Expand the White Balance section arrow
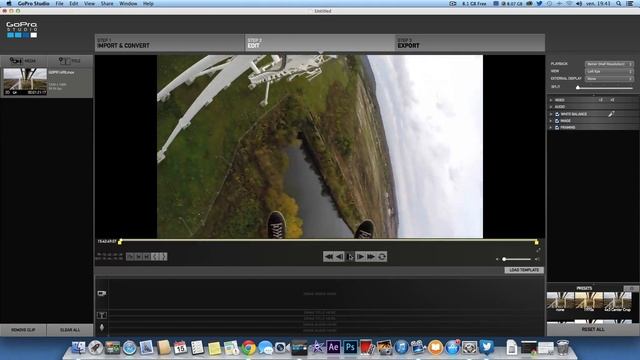The image size is (640, 360). [x=551, y=114]
